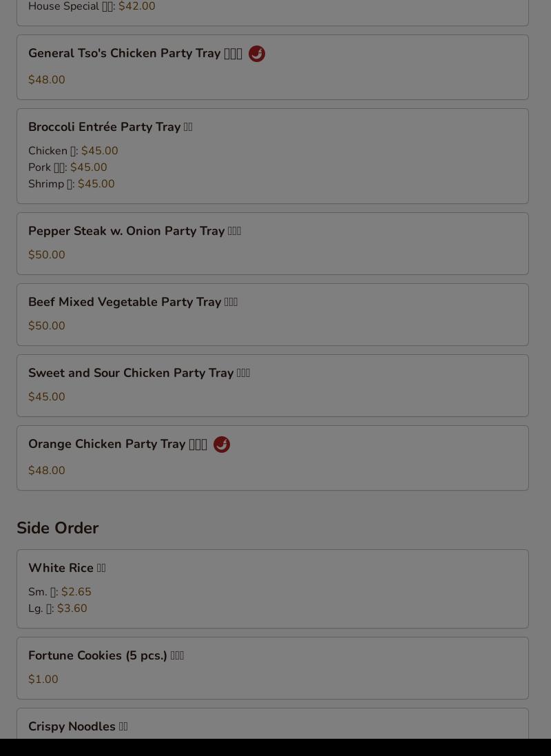Click the $1.00 Fortune Cookies price
This screenshot has width=551, height=756.
[x=43, y=679]
